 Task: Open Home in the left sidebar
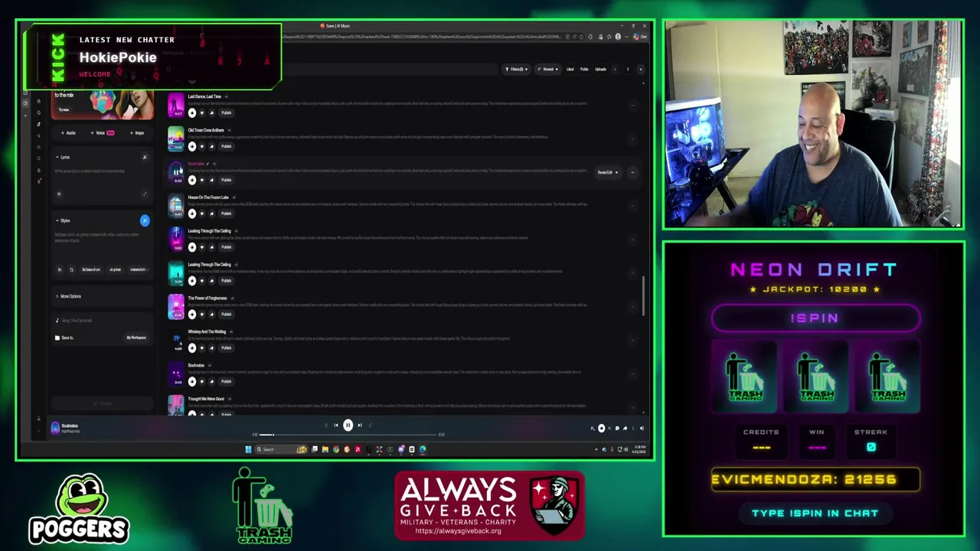point(38,101)
